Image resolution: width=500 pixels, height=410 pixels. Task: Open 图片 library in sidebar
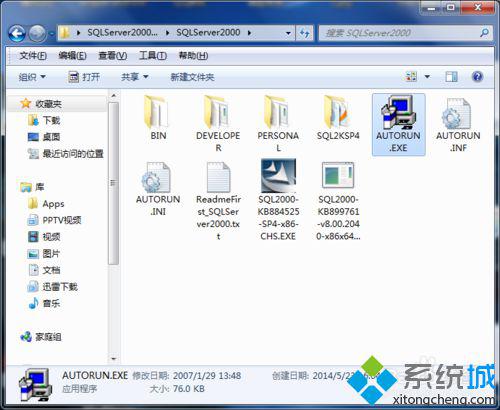click(44, 254)
